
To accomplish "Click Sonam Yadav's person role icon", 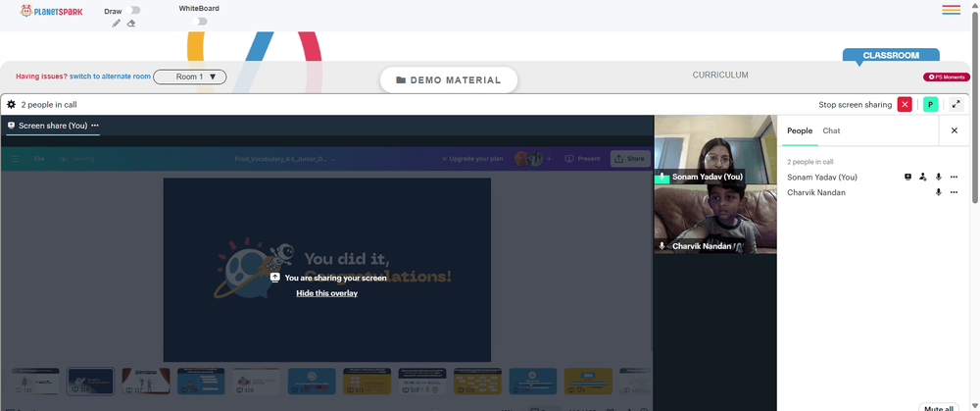I will pyautogui.click(x=923, y=177).
